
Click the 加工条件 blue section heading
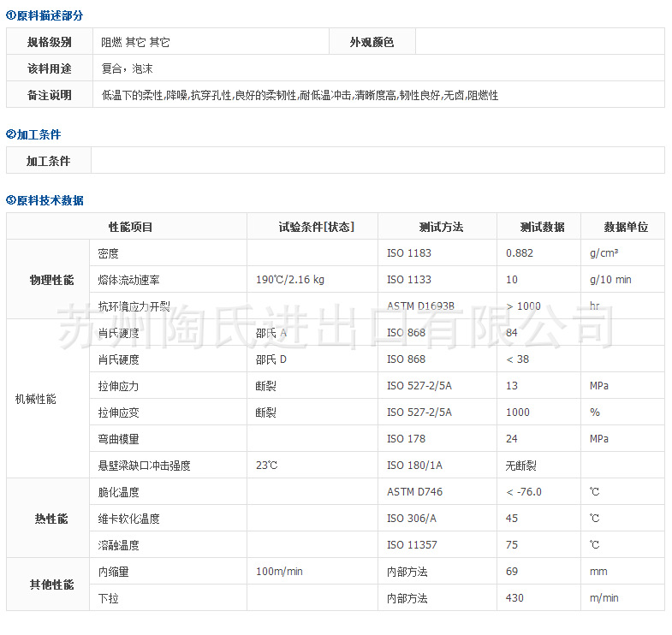[33, 134]
